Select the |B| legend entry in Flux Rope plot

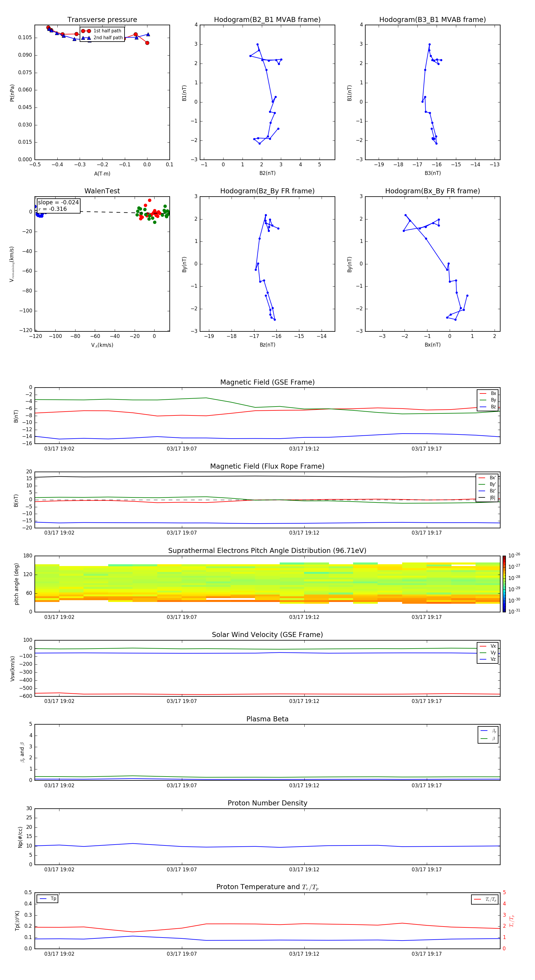click(x=487, y=498)
